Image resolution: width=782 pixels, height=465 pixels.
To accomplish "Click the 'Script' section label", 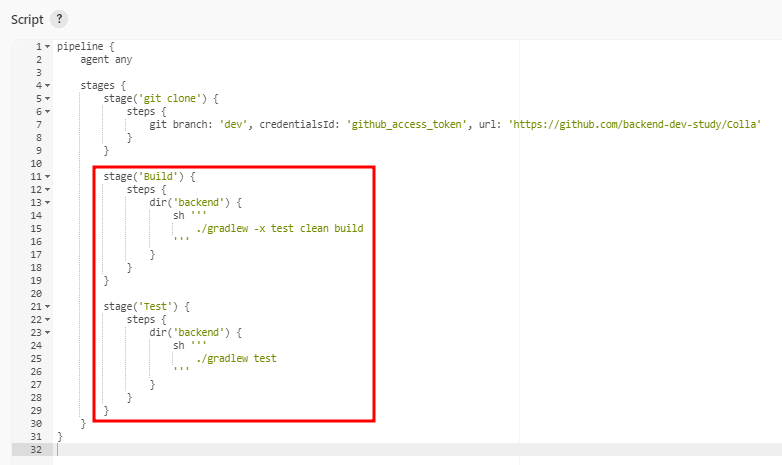I will tap(27, 19).
